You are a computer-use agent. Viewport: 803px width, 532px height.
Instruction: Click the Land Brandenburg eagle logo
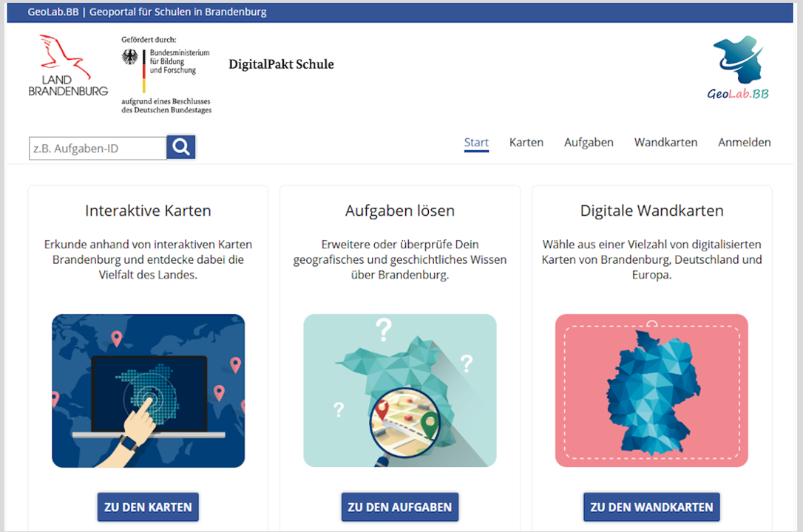point(67,66)
